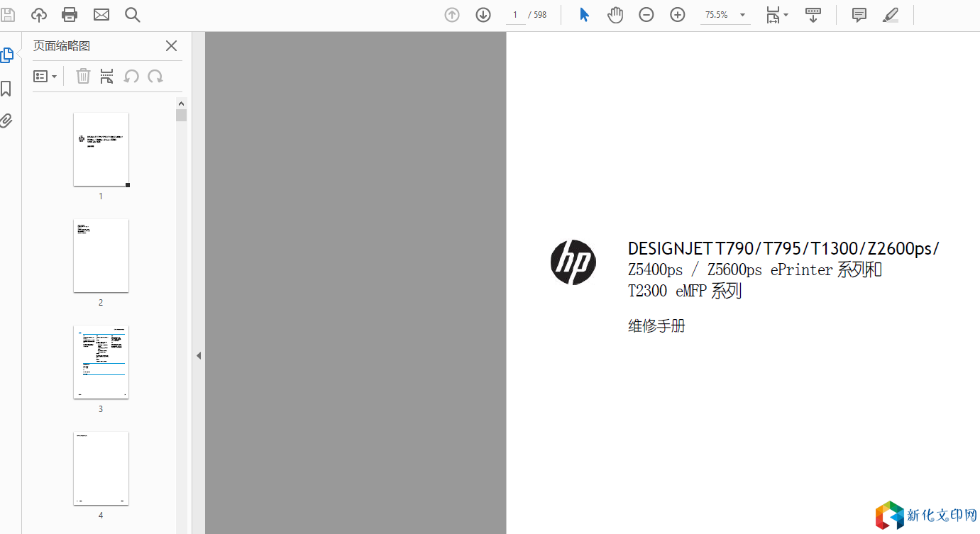Add a comment with speech bubble icon
The height and width of the screenshot is (534, 980).
[x=859, y=15]
